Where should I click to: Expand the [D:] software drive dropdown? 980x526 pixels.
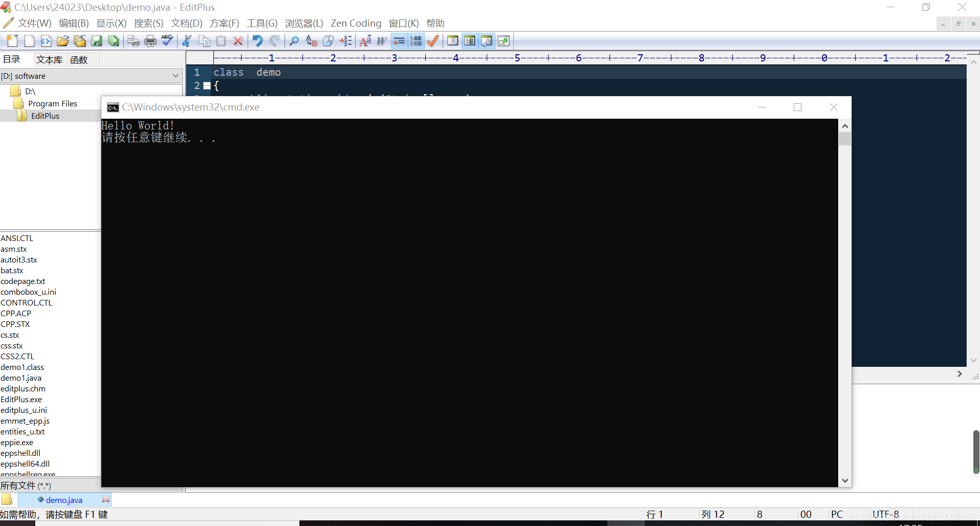click(176, 76)
